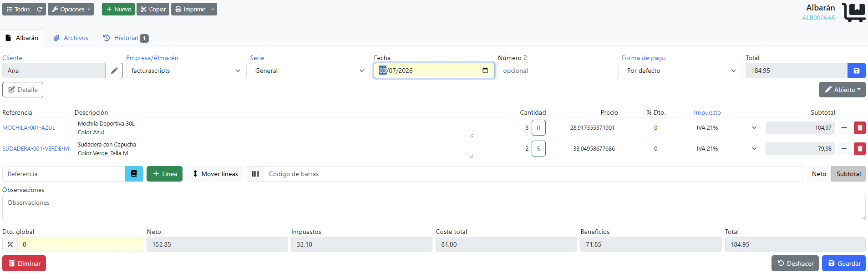Screen dimensions: 868x273
Task: Toggle the Subtotal view mode
Action: click(848, 174)
